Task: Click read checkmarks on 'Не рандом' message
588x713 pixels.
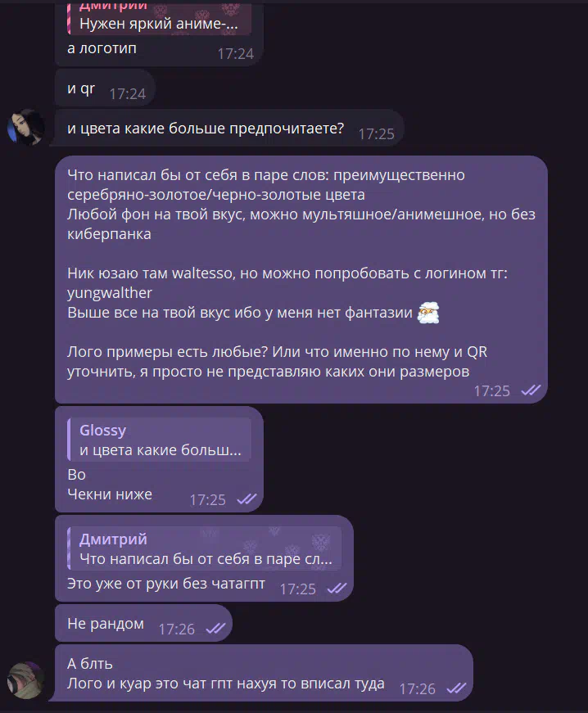Action: point(215,629)
